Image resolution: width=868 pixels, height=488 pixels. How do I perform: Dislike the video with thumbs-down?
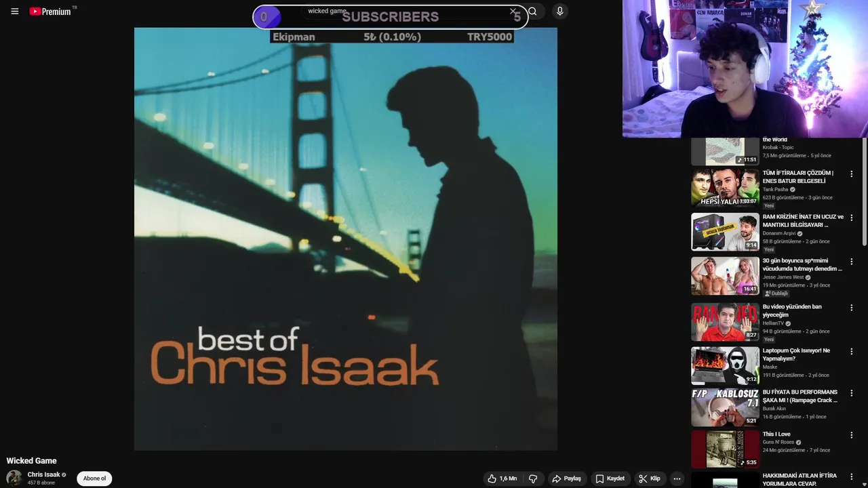pos(533,479)
